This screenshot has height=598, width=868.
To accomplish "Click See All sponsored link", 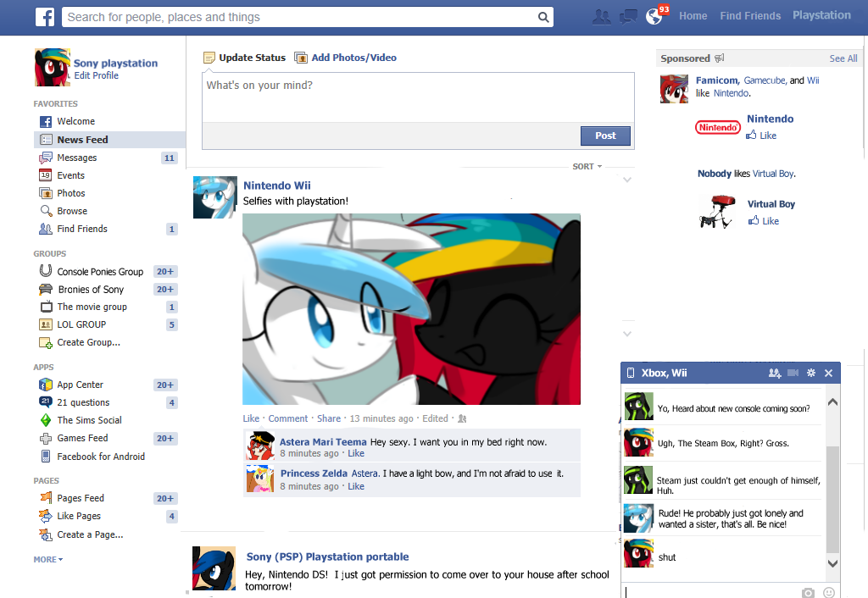I will (x=843, y=58).
